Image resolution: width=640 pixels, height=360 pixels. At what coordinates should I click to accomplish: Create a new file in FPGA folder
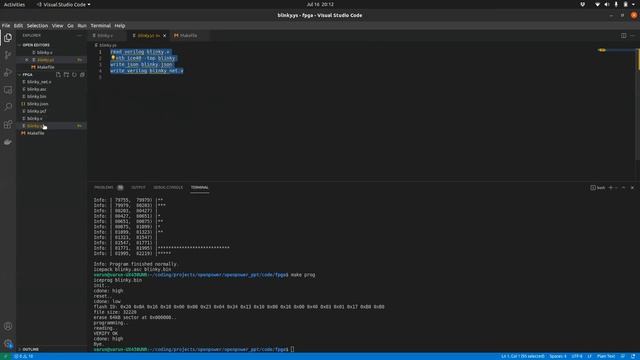(x=58, y=75)
